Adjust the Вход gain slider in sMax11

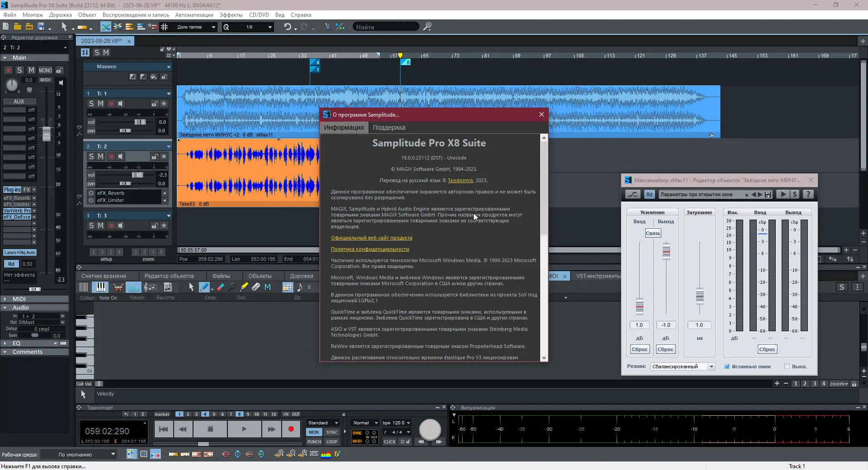click(639, 306)
